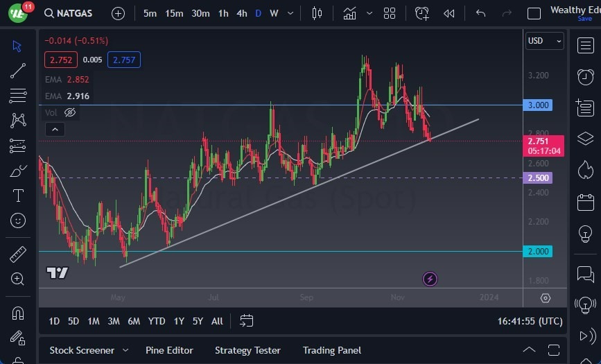Viewport: 601px width, 364px height.
Task: Toggle volume indicator visibility eye
Action: (x=70, y=112)
